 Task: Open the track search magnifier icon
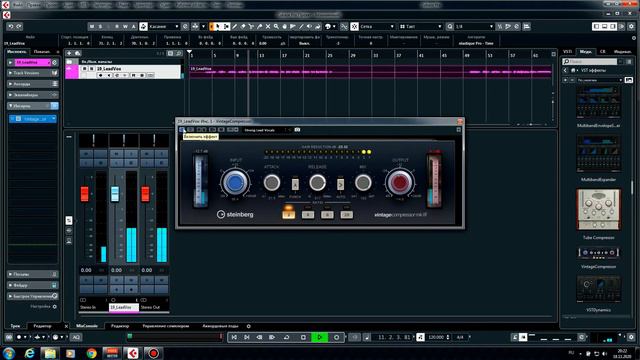(179, 53)
